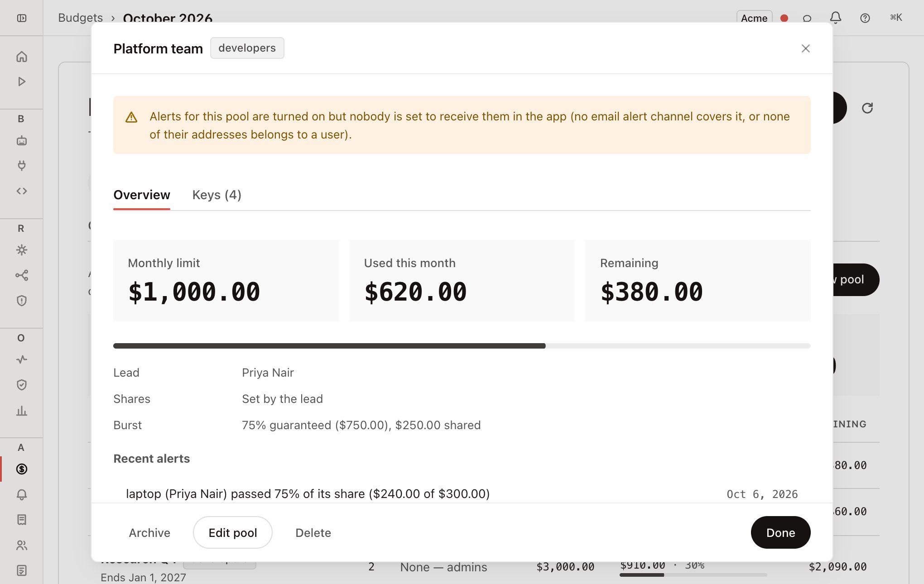Image resolution: width=924 pixels, height=584 pixels.
Task: Open the Home icon in sidebar
Action: click(21, 57)
